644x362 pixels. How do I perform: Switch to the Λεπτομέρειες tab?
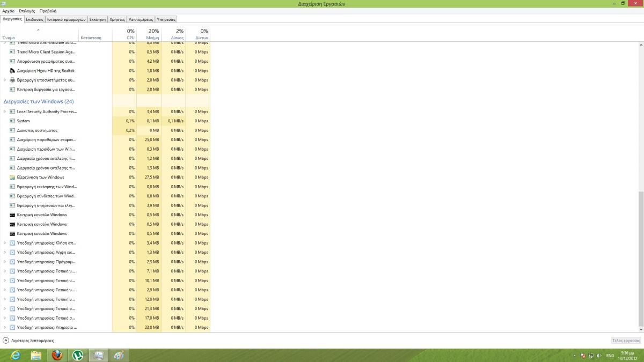(141, 19)
